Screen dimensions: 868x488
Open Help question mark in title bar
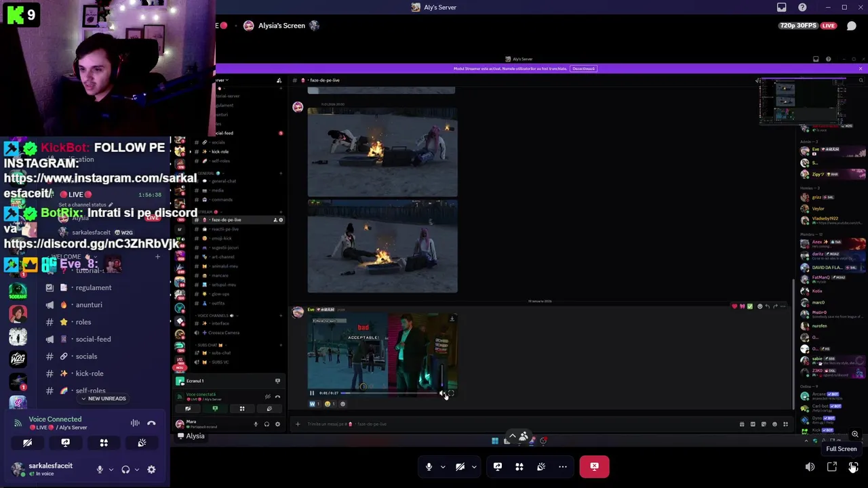(803, 7)
